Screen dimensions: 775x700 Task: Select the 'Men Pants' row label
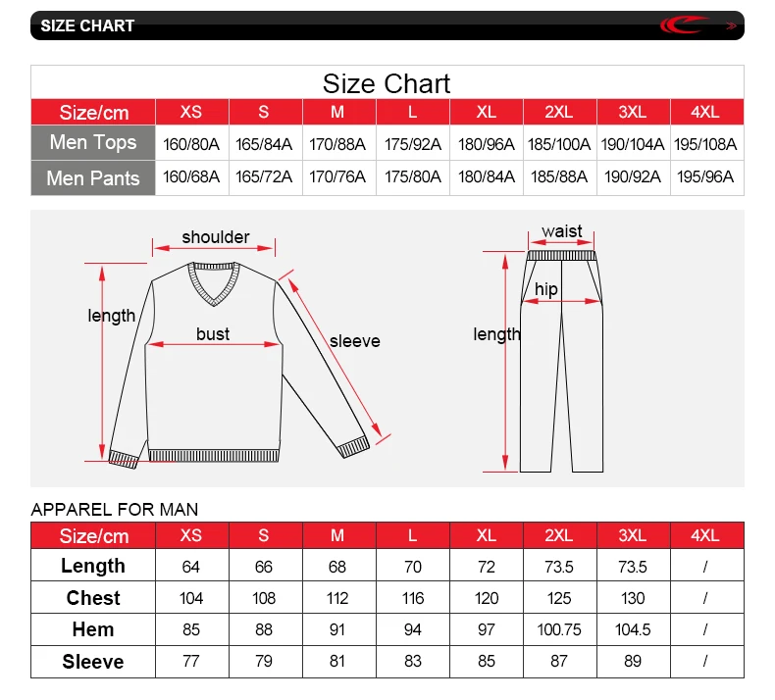(93, 177)
